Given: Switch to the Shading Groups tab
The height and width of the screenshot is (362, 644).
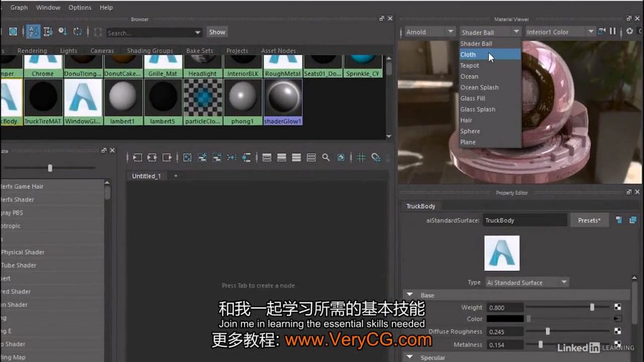Looking at the screenshot, I should (150, 50).
